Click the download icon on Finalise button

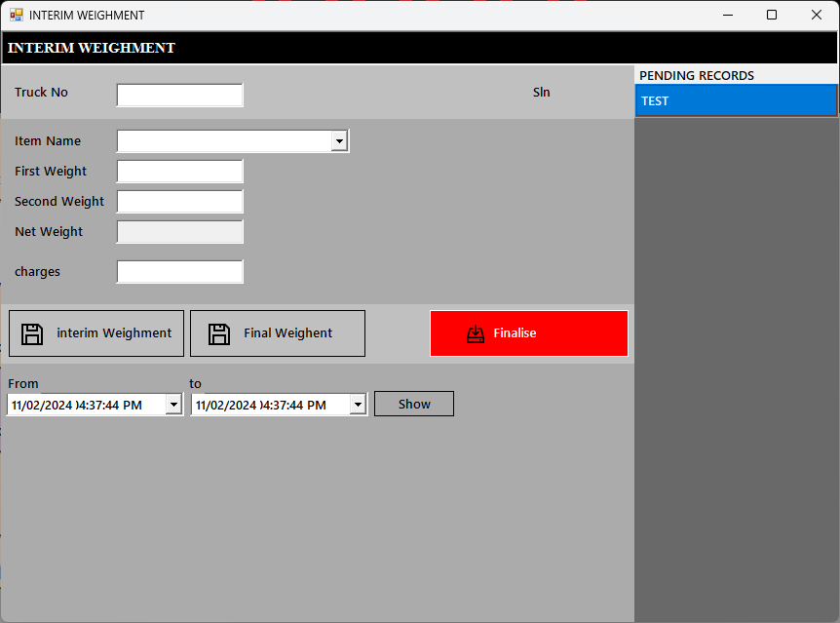click(x=476, y=333)
